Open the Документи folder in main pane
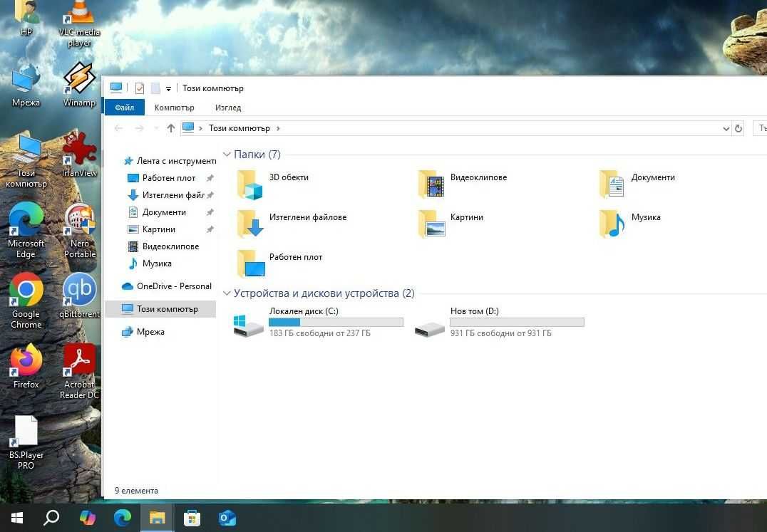 tap(637, 184)
